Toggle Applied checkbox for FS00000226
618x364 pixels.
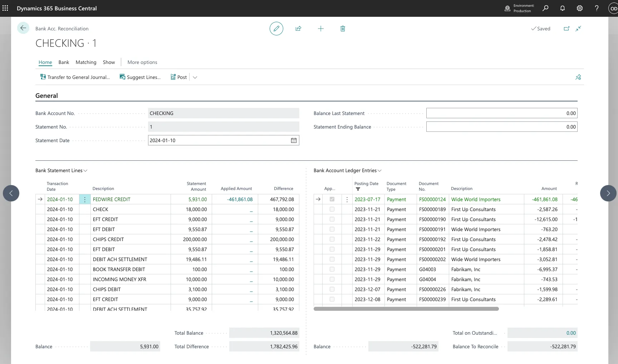coord(332,289)
